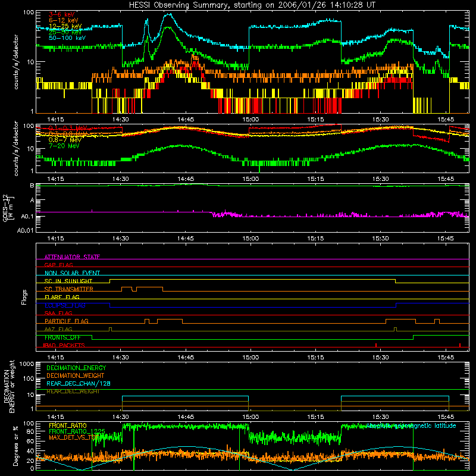The height and width of the screenshot is (476, 476).
Task: Click the A0.1 tick label on GOES axis
Action: pos(27,217)
